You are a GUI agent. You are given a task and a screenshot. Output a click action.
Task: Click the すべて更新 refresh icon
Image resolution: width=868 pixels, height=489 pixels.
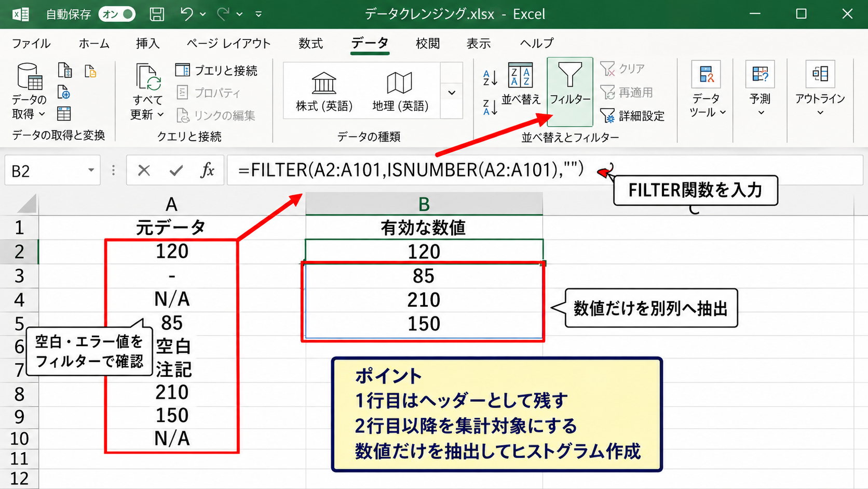point(148,76)
